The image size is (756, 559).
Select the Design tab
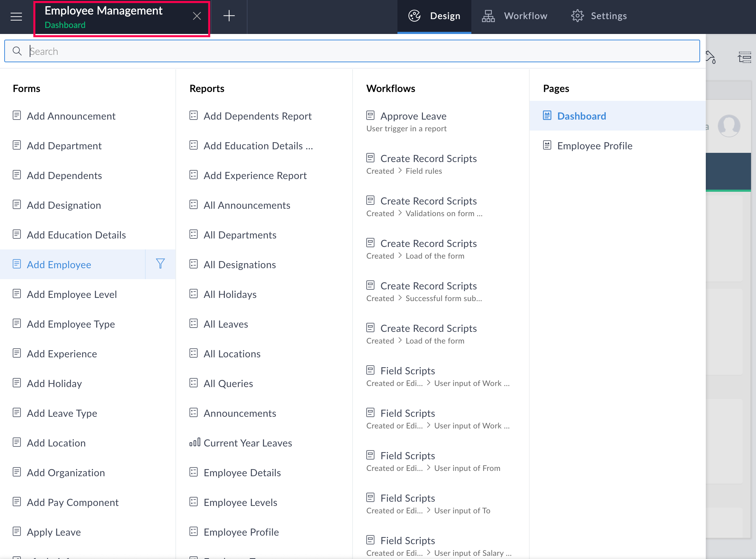click(x=434, y=16)
